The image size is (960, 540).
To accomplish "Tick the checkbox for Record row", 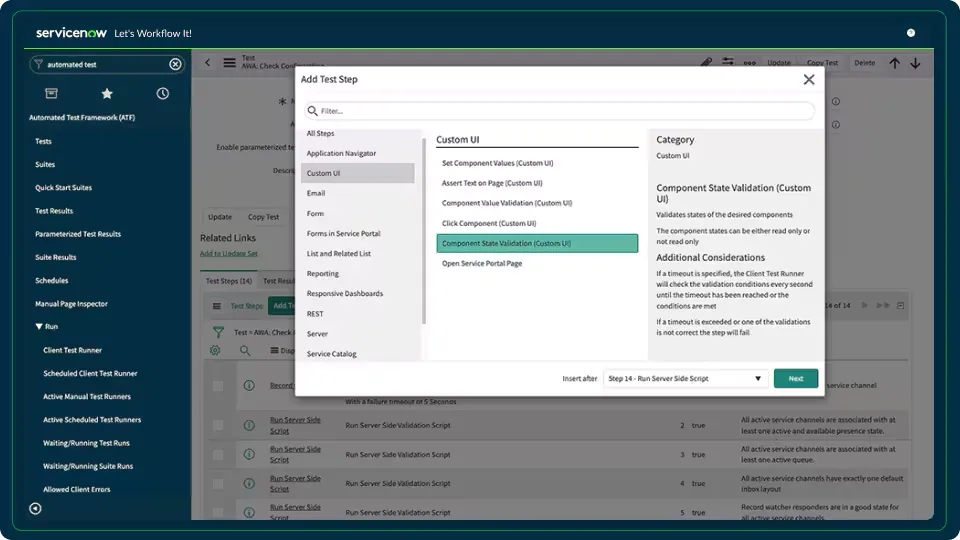I will pyautogui.click(x=217, y=386).
